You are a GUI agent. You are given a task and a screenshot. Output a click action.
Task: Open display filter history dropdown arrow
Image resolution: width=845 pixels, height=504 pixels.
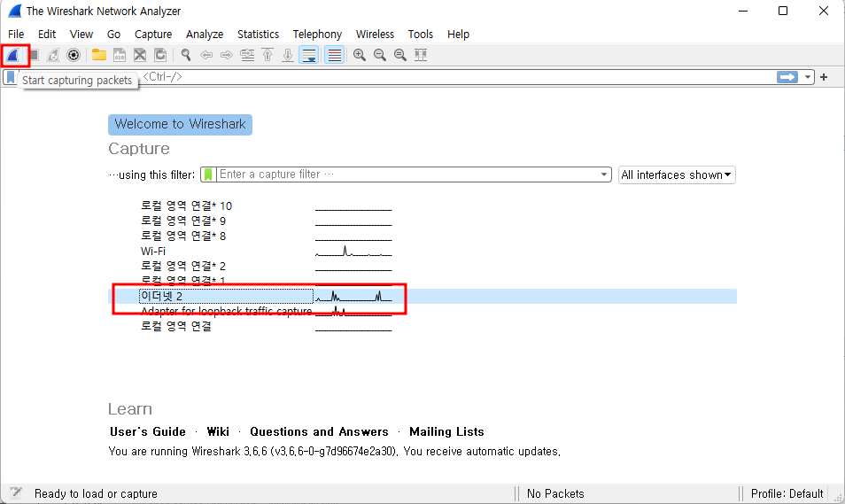[x=807, y=77]
